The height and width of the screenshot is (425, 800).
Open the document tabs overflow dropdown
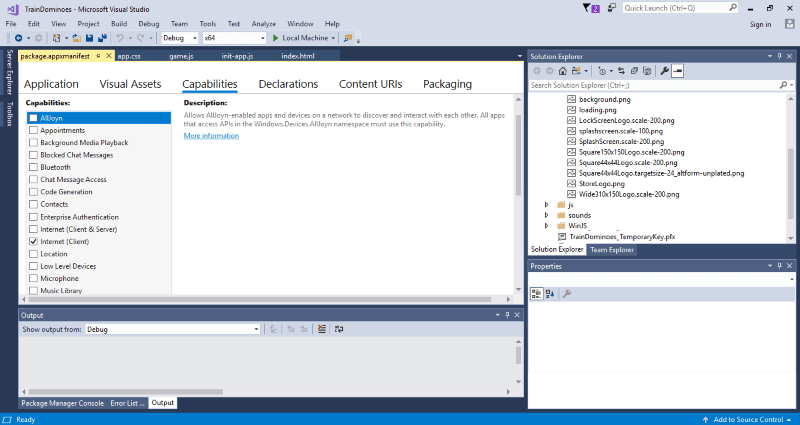coord(520,56)
